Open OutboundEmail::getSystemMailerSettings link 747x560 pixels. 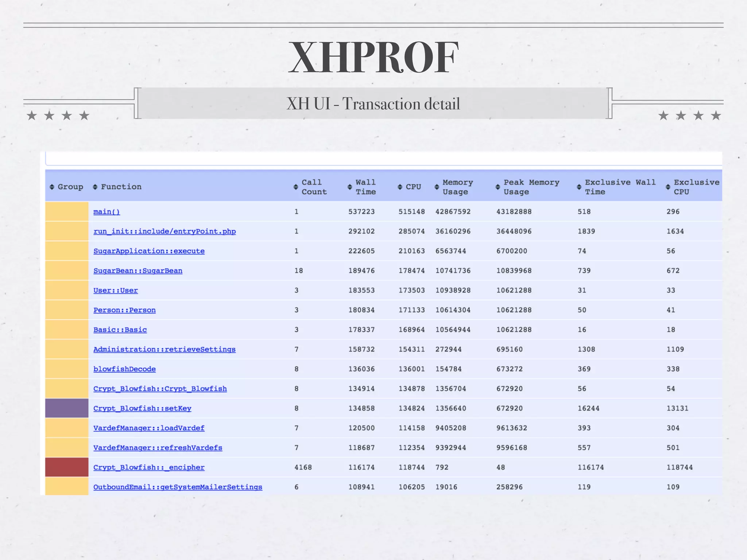(x=178, y=487)
